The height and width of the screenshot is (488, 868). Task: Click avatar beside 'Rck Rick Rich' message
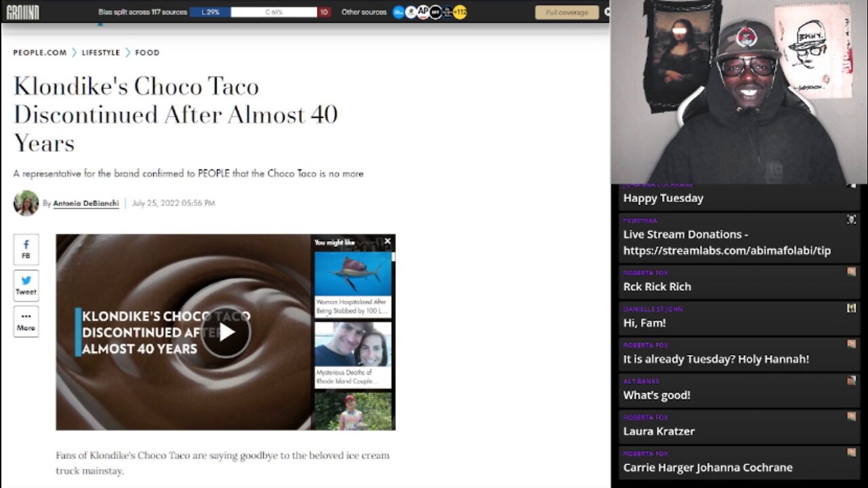click(x=852, y=272)
